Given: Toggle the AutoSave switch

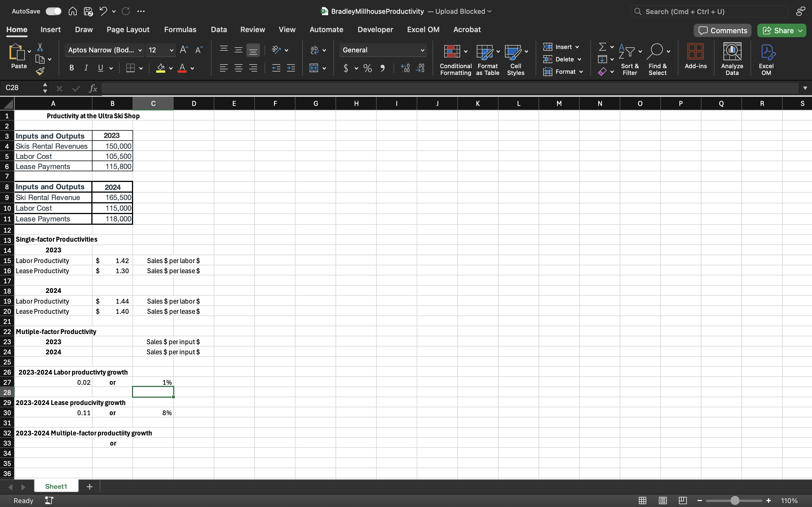Looking at the screenshot, I should [54, 11].
